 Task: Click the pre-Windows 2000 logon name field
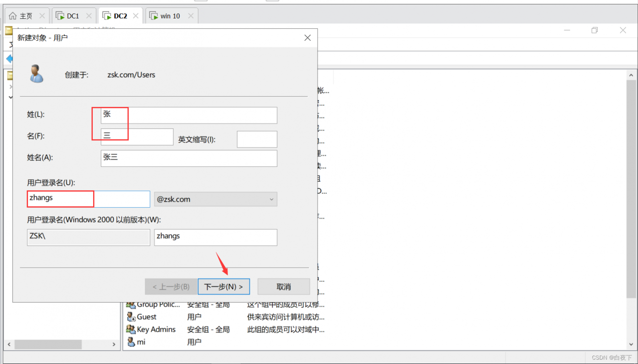(216, 238)
